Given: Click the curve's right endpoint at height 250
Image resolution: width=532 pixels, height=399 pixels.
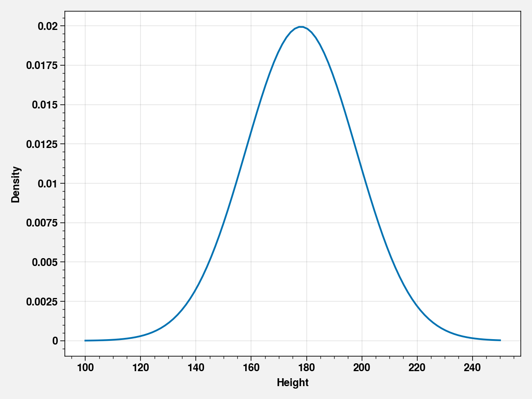Looking at the screenshot, I should coord(500,340).
